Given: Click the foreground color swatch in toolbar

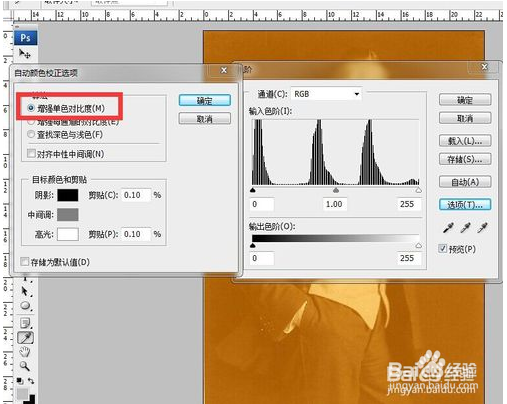Looking at the screenshot, I should [22, 393].
